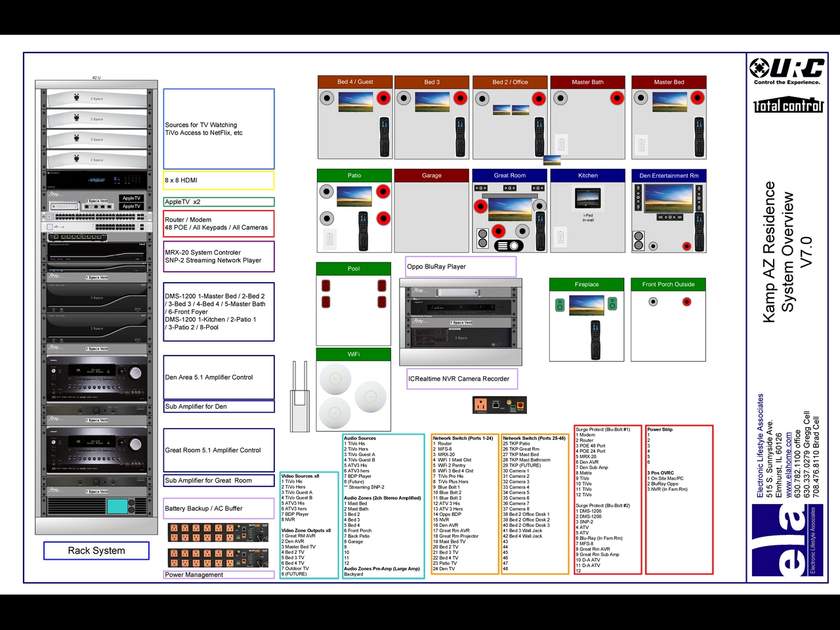Click the MRX-20 System Controler text
Screen dimensions: 840x630
[203, 253]
